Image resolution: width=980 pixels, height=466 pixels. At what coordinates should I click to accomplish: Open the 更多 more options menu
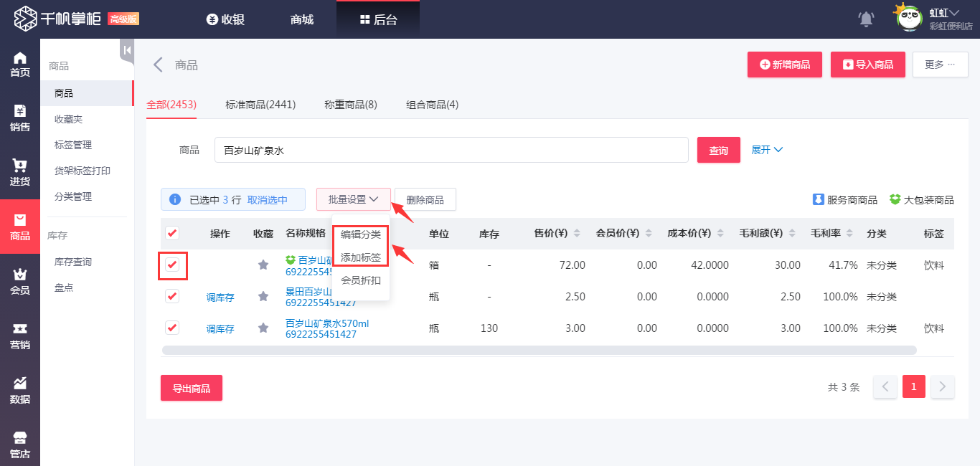coord(940,65)
